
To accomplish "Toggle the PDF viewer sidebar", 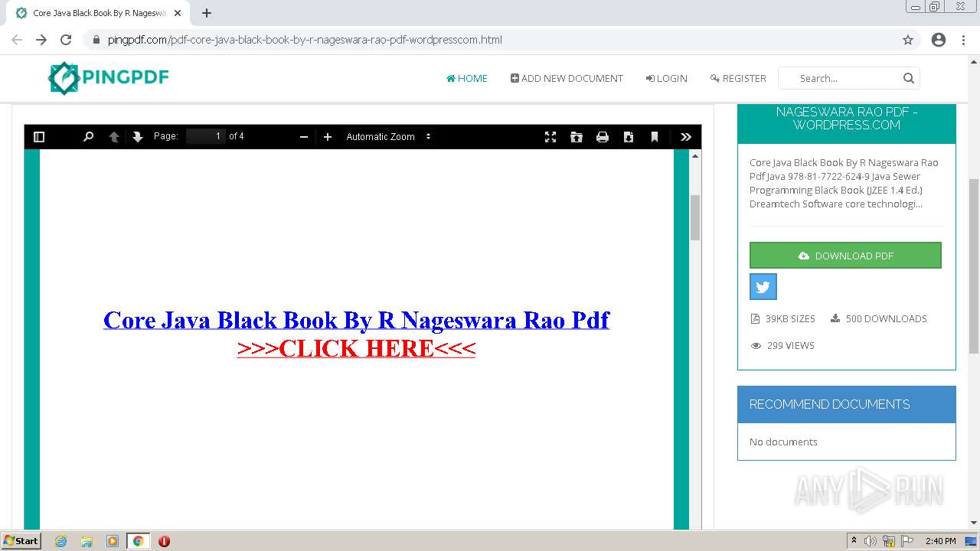I will pos(40,137).
